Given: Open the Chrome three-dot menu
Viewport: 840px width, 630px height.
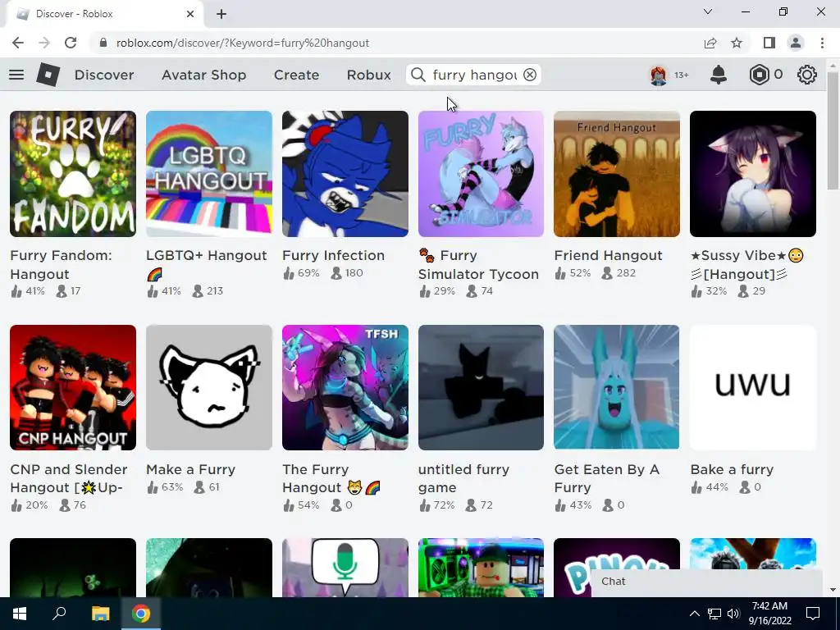Looking at the screenshot, I should (x=822, y=43).
